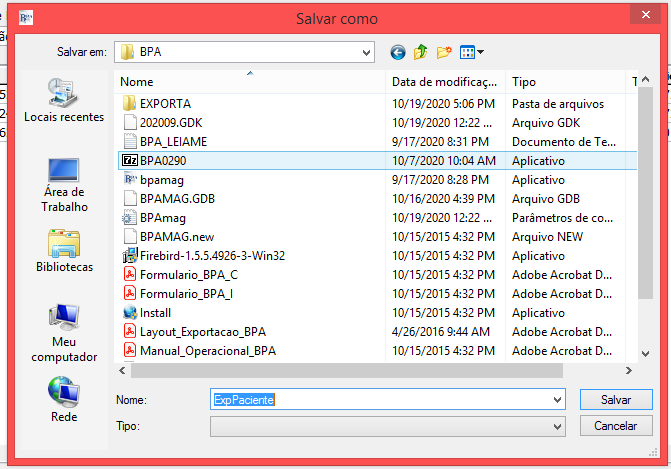Open the view menu icon

pyautogui.click(x=472, y=52)
